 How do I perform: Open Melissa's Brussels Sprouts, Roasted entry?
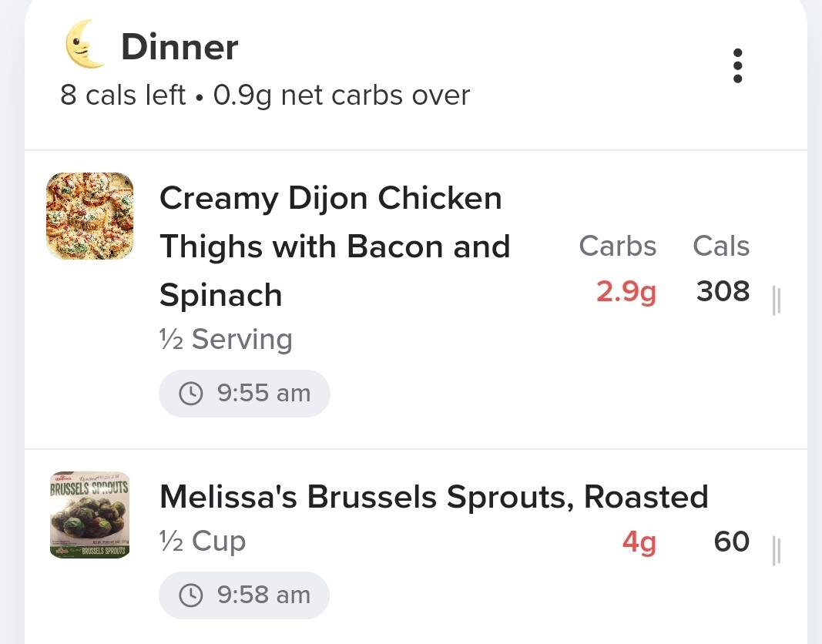[434, 497]
